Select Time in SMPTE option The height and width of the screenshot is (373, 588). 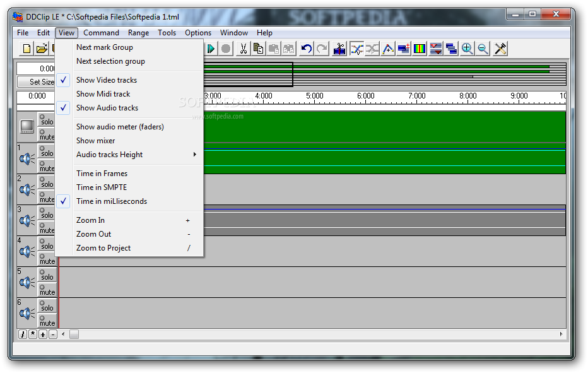tap(129, 187)
